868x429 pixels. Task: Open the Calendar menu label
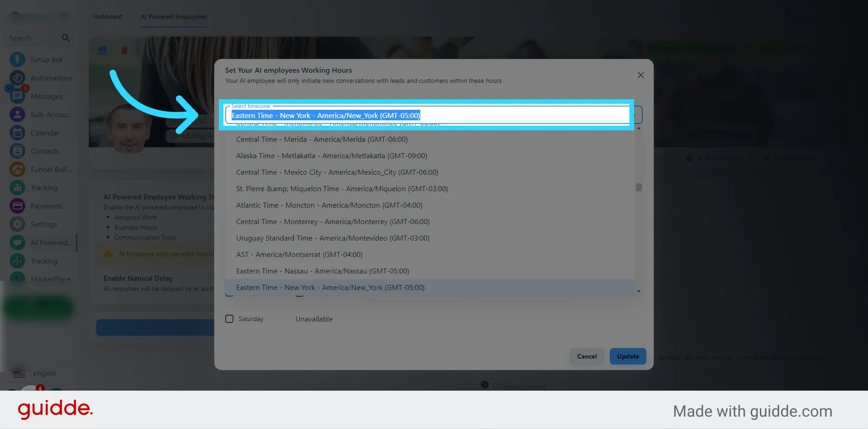45,133
